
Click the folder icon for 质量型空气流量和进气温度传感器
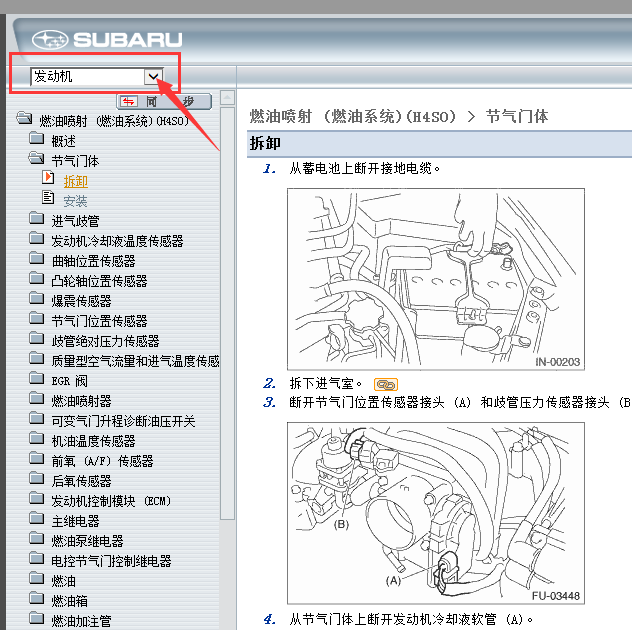[x=36, y=358]
